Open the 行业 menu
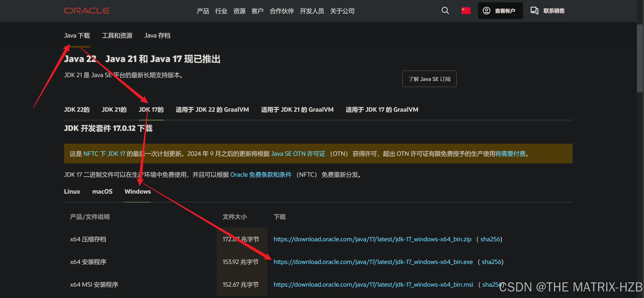The width and height of the screenshot is (644, 298). point(221,11)
